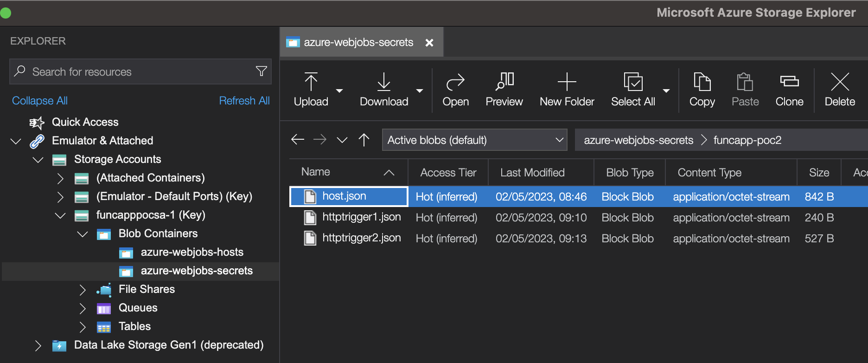
Task: Select the httptrigger1.json blob
Action: click(361, 217)
